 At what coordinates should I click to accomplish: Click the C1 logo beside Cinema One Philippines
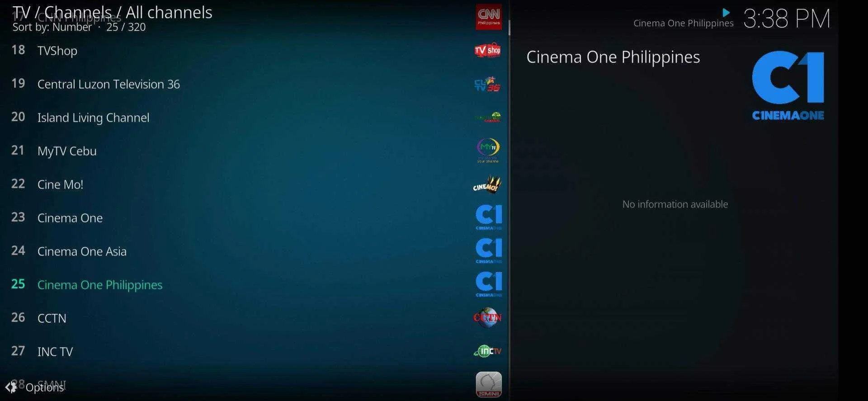[489, 284]
